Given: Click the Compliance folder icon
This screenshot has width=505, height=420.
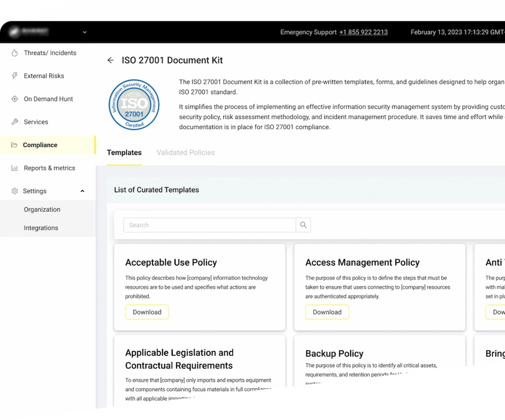Looking at the screenshot, I should [x=14, y=145].
